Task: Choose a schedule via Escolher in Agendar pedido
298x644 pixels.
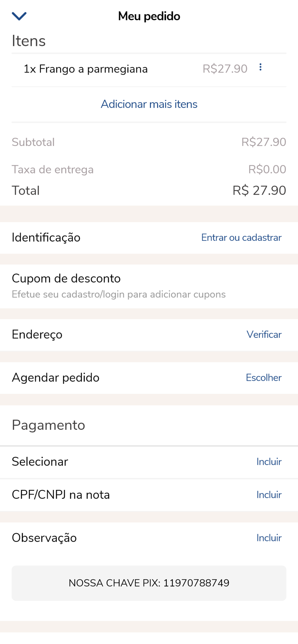Action: coord(264,377)
